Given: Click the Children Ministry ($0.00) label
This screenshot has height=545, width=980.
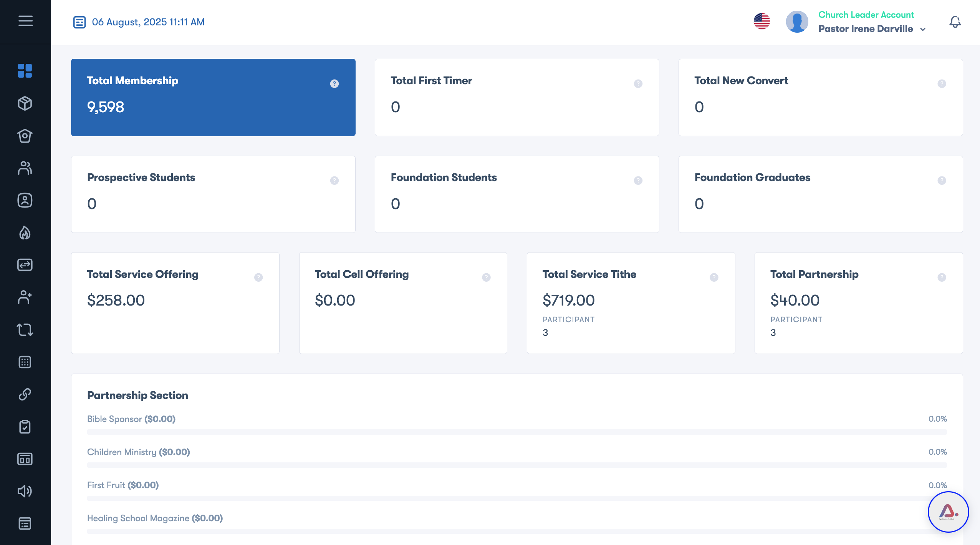Looking at the screenshot, I should coord(139,452).
